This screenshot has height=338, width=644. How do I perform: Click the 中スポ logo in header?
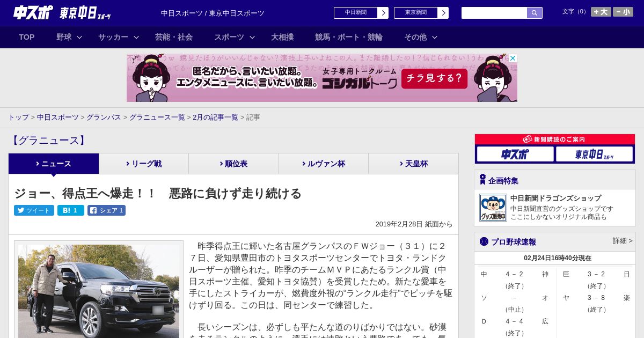33,12
